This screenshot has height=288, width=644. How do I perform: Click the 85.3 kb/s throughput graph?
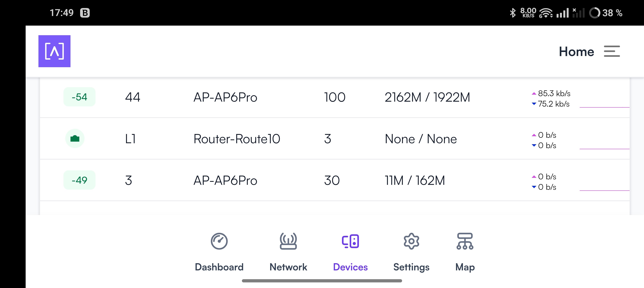coord(605,100)
